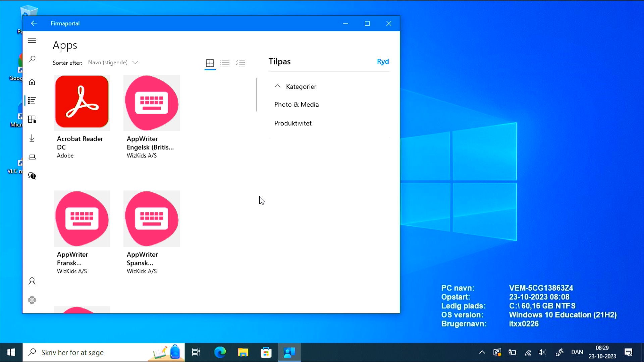Show hidden system tray icons
Viewport: 644px width, 362px height.
click(x=482, y=352)
